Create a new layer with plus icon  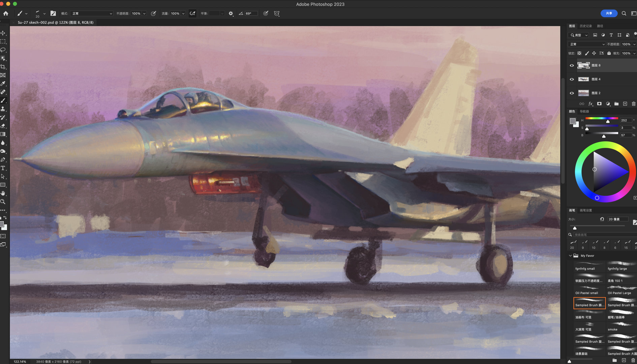(x=625, y=104)
